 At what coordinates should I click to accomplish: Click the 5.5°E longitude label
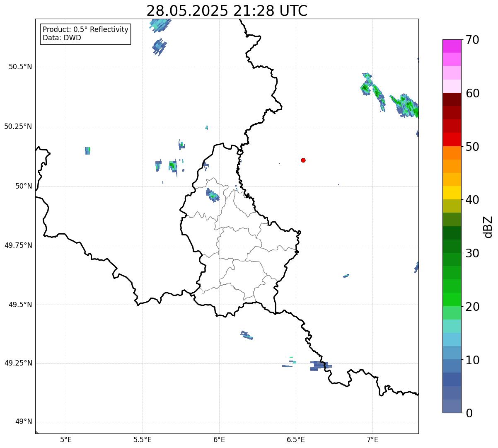click(143, 439)
